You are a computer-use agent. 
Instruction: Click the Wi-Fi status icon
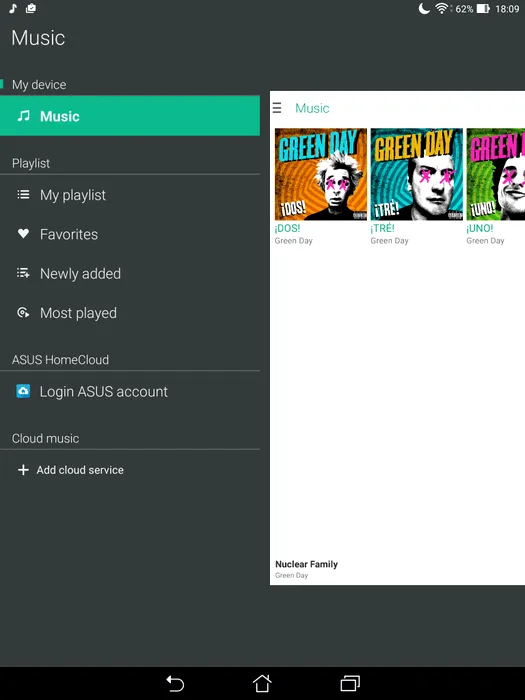point(442,8)
